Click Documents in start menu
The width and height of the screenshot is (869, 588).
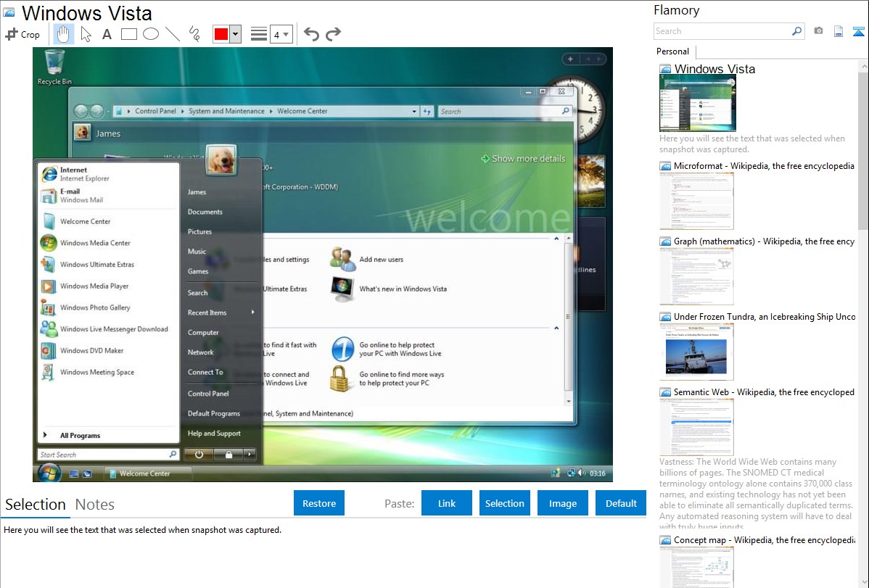pos(205,212)
